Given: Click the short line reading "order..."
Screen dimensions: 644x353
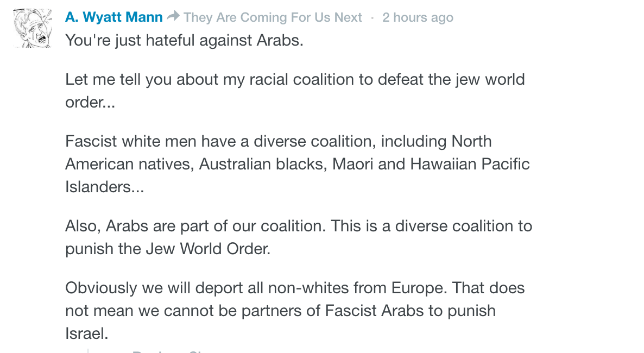Looking at the screenshot, I should (x=90, y=102).
